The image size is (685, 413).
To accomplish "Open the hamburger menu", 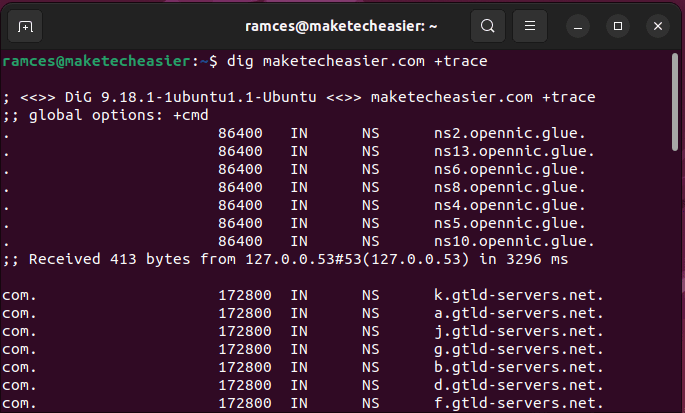I will [531, 25].
